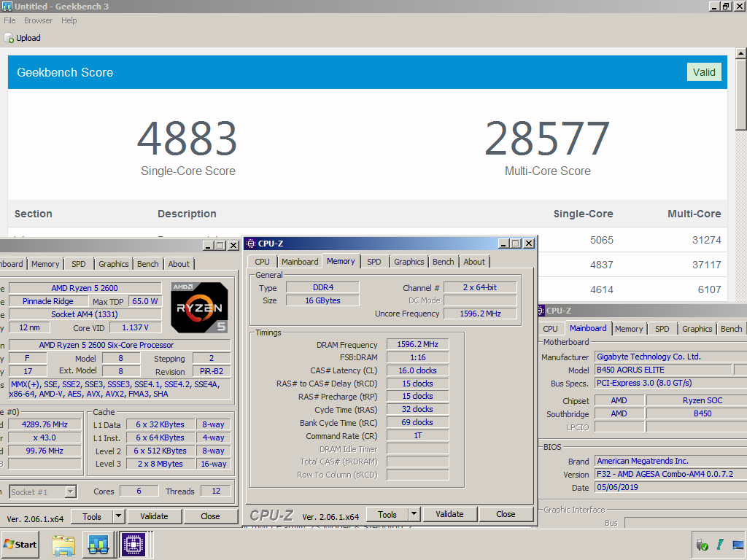Click single-core score 4883
The width and height of the screenshot is (747, 560).
click(x=187, y=139)
